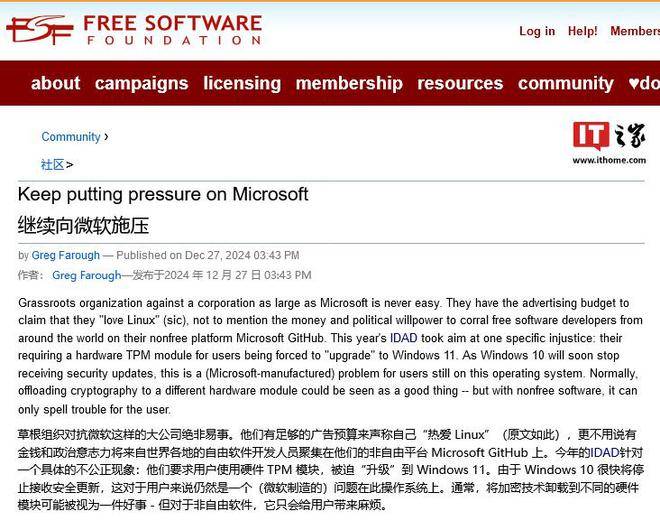Click the Members link in header
Screen dimensions: 660x530
[635, 31]
